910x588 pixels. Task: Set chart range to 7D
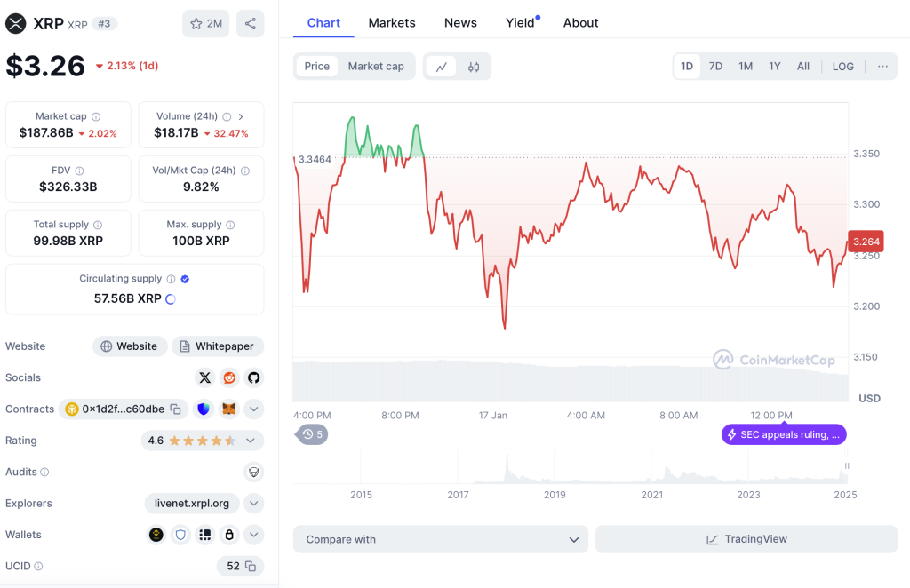715,66
